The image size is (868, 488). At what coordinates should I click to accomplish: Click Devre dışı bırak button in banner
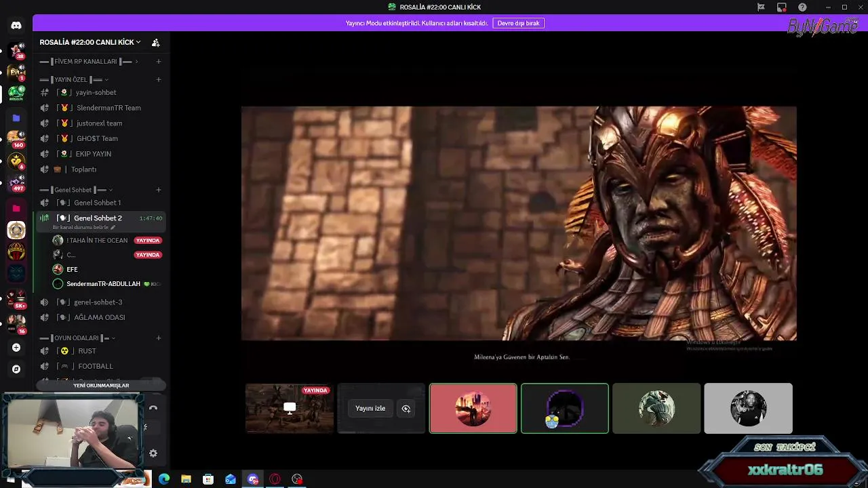tap(518, 23)
